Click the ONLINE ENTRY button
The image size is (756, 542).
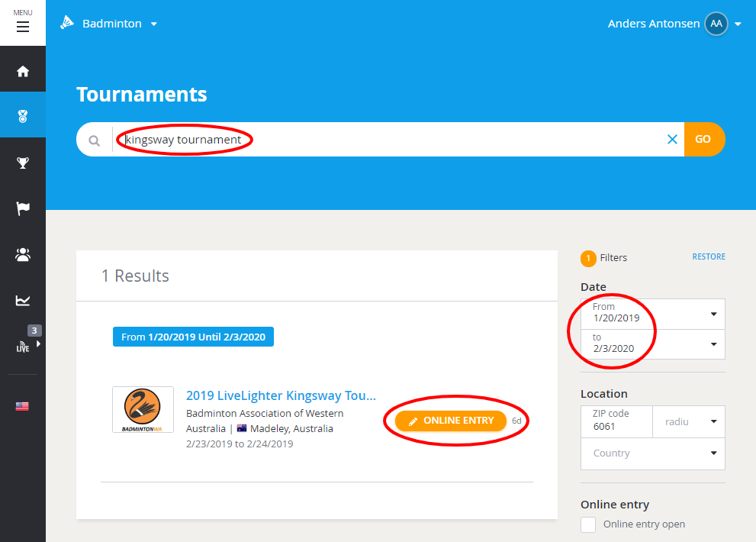point(451,421)
